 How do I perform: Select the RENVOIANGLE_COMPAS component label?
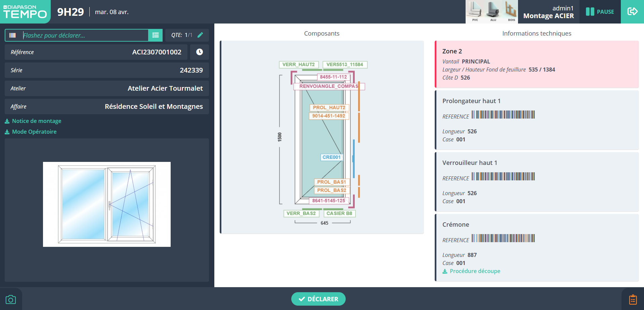point(329,86)
